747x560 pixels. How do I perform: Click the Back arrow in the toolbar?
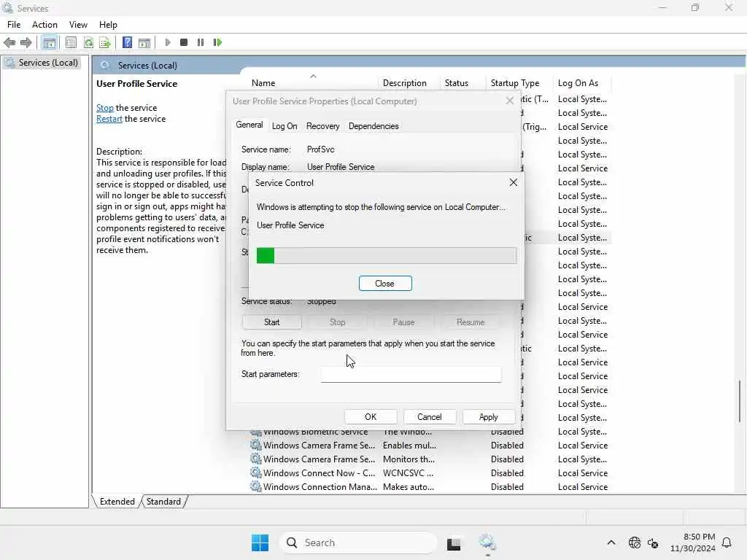[x=9, y=42]
